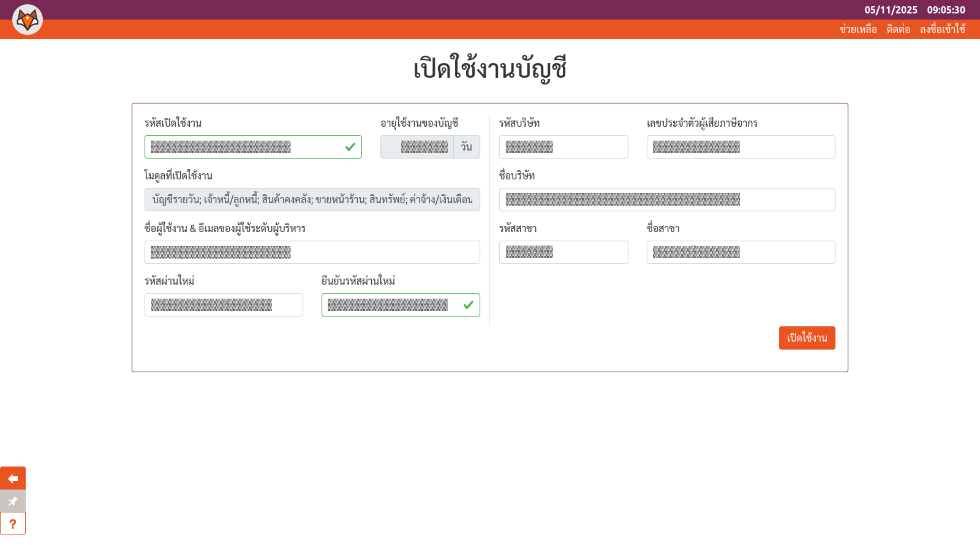This screenshot has height=551, width=980.
Task: Focus the รหัสเปิดใช้งาน input field
Action: click(243, 147)
